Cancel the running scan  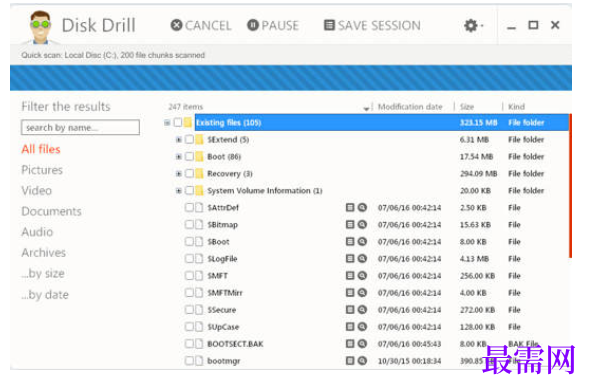201,26
